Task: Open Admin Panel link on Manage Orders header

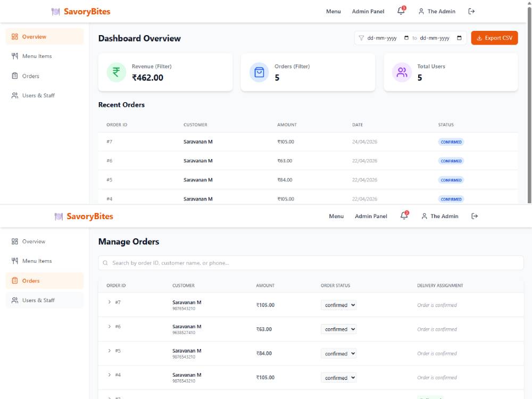Action: (371, 216)
